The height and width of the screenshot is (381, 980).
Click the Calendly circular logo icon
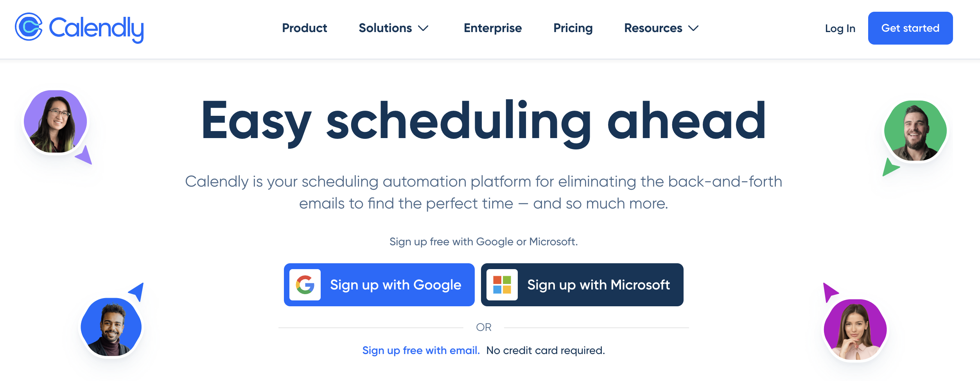(29, 27)
